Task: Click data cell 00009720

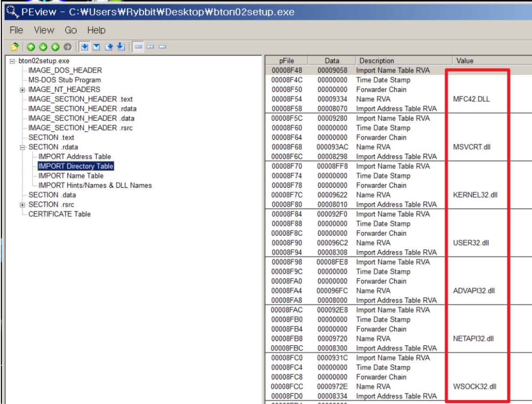Action: click(x=332, y=339)
